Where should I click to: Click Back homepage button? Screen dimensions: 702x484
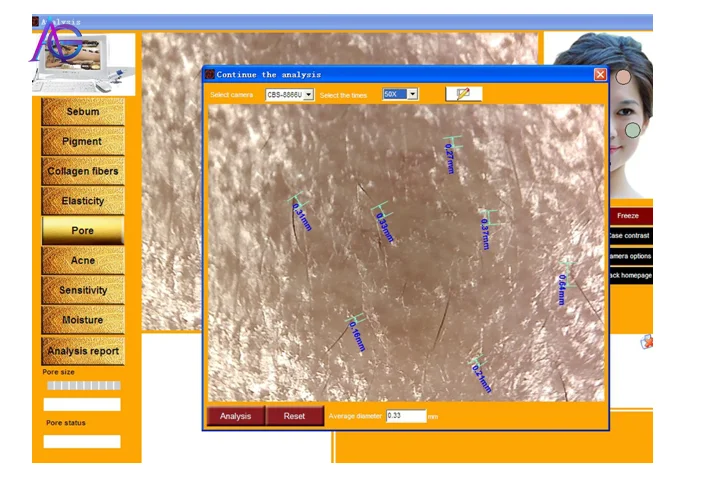(x=630, y=275)
